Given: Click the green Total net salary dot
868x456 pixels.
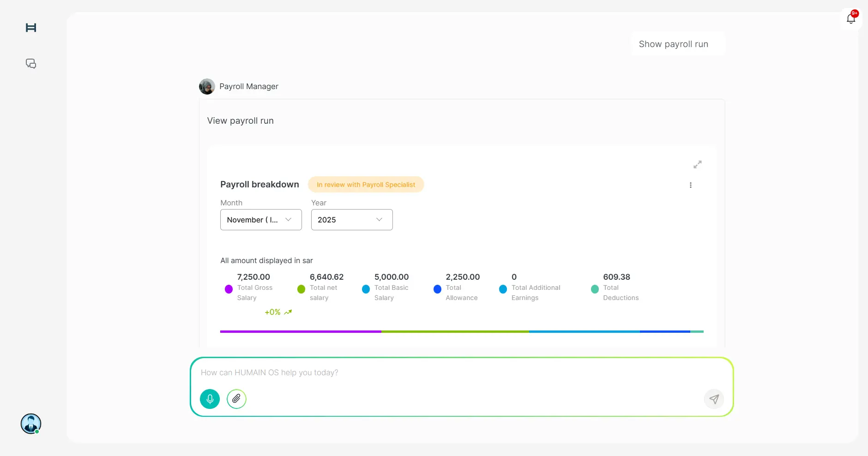Looking at the screenshot, I should pos(301,289).
